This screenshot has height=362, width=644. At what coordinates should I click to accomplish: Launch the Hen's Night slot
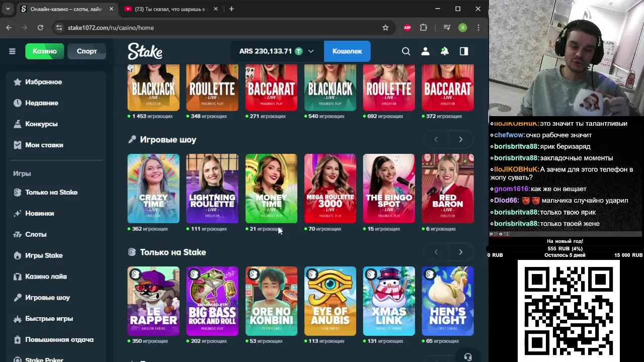point(448,301)
